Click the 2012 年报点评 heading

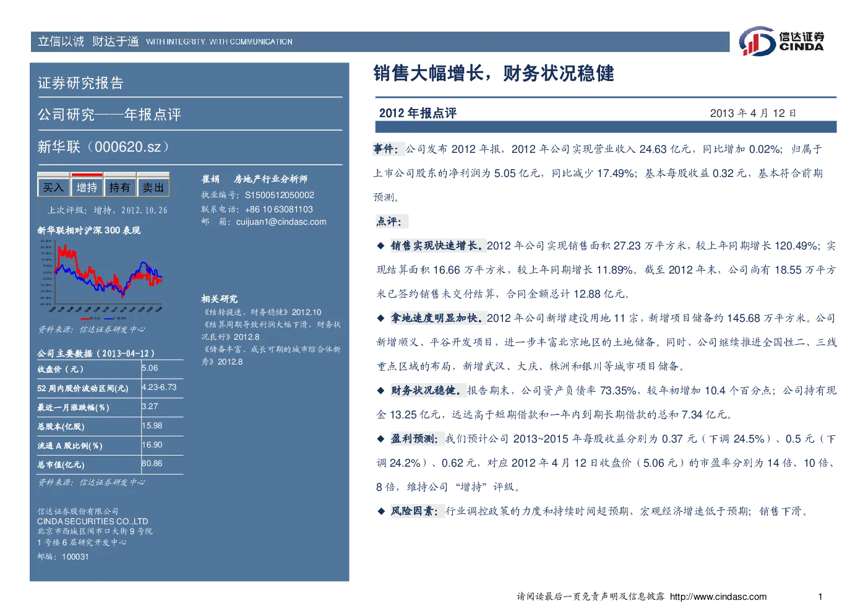[x=418, y=113]
